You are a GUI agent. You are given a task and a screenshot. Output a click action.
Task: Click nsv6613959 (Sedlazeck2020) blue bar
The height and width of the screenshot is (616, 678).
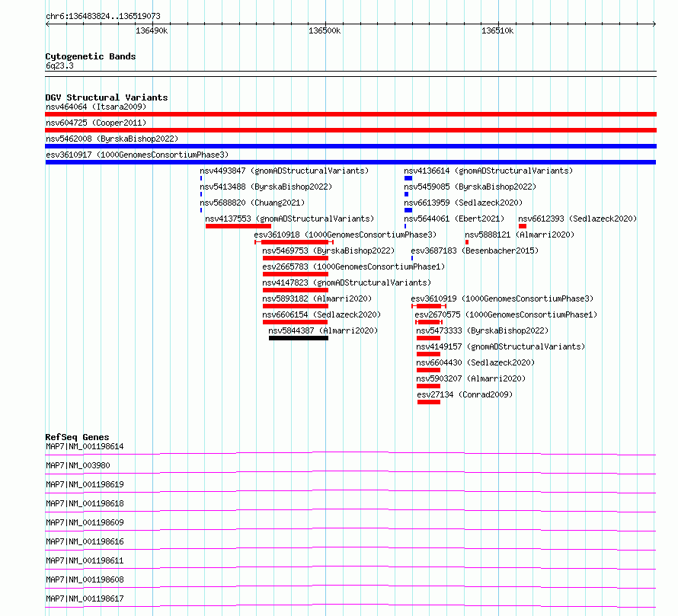click(408, 210)
